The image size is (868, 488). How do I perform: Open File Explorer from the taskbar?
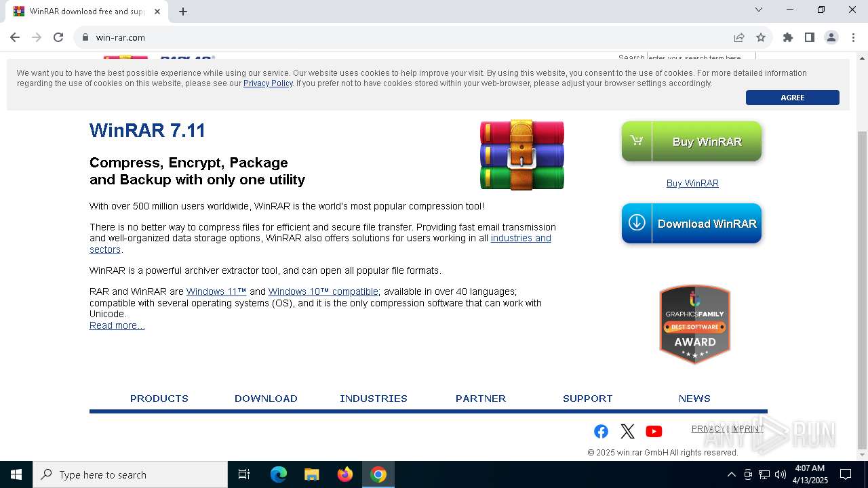[x=311, y=474]
